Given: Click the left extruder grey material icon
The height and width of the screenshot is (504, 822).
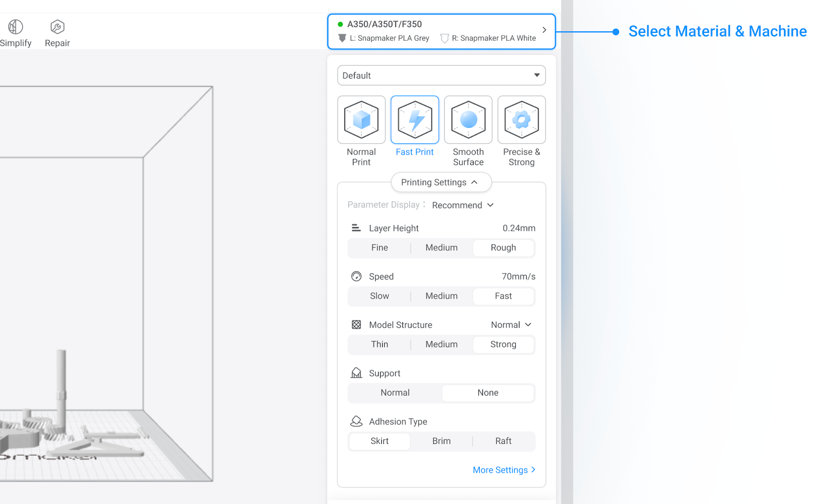Looking at the screenshot, I should 342,38.
